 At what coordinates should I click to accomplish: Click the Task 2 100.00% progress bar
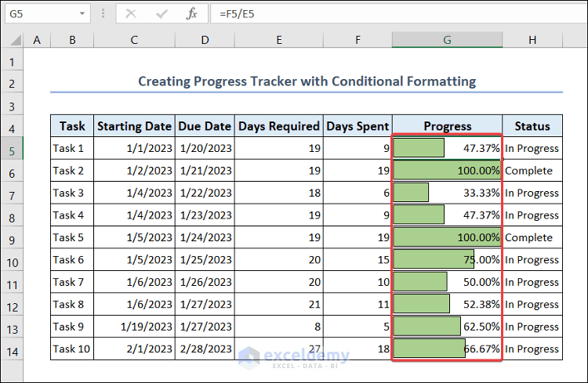coord(447,171)
